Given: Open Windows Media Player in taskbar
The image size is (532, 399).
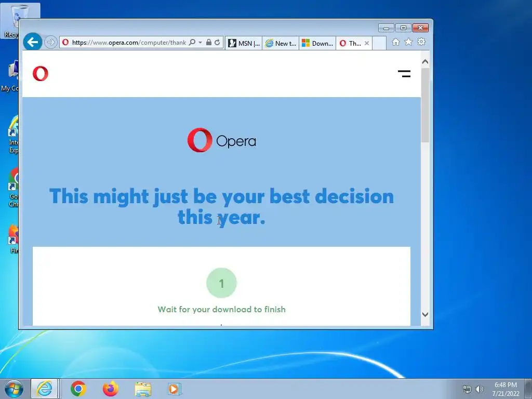Looking at the screenshot, I should (175, 389).
